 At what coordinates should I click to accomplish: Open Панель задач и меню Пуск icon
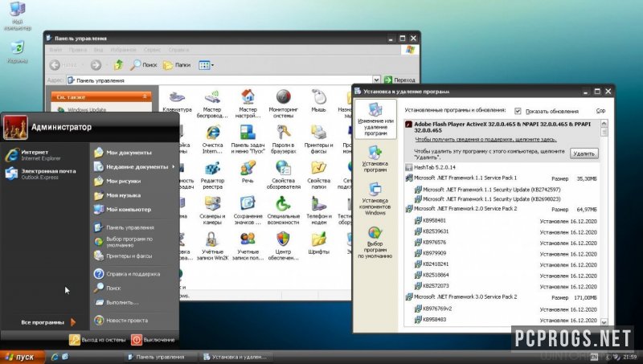tap(248, 139)
